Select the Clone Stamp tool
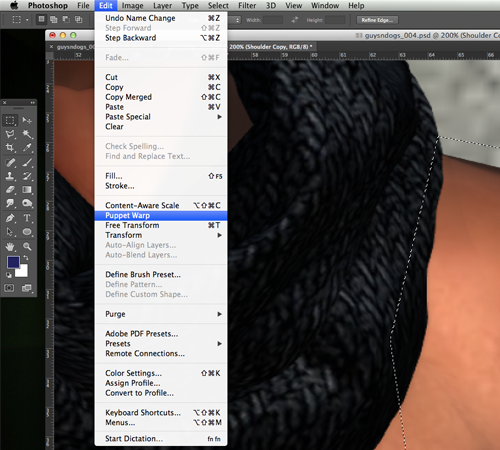This screenshot has height=450, width=500. tap(10, 176)
